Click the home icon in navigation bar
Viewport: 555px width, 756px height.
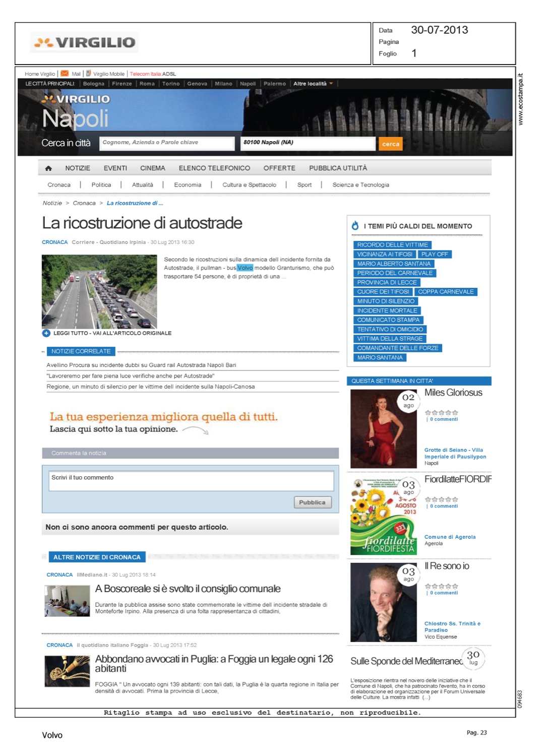point(48,168)
